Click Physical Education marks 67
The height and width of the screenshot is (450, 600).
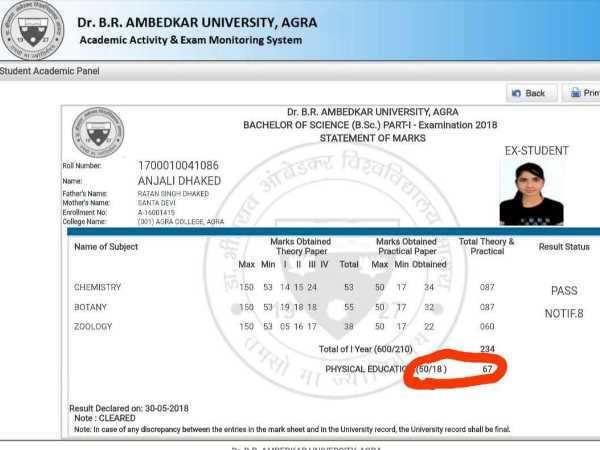coord(487,369)
